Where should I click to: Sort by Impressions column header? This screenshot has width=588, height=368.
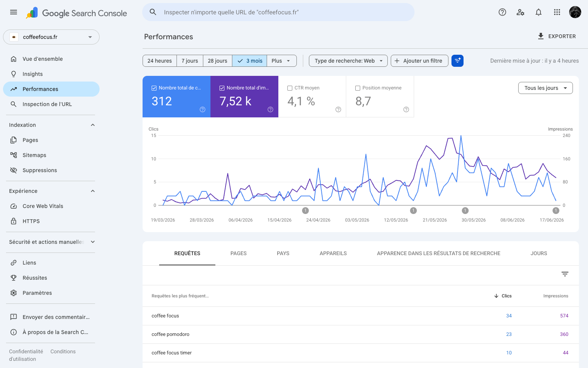[556, 296]
